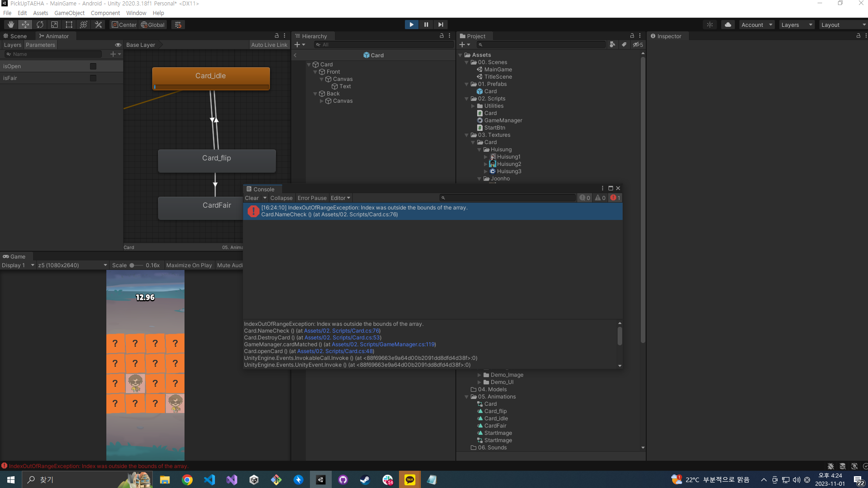Select the Hand tool in toolbar
Viewport: 868px width, 488px height.
[11, 25]
